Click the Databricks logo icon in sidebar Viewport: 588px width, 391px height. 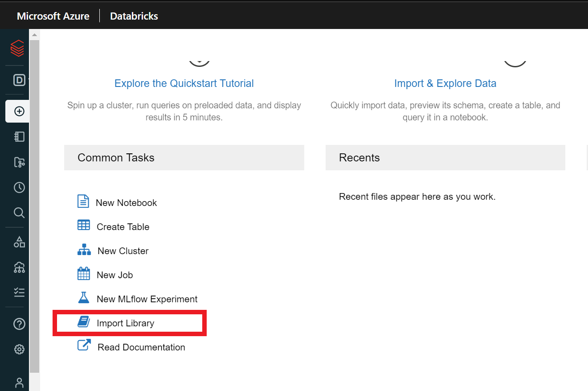tap(17, 48)
